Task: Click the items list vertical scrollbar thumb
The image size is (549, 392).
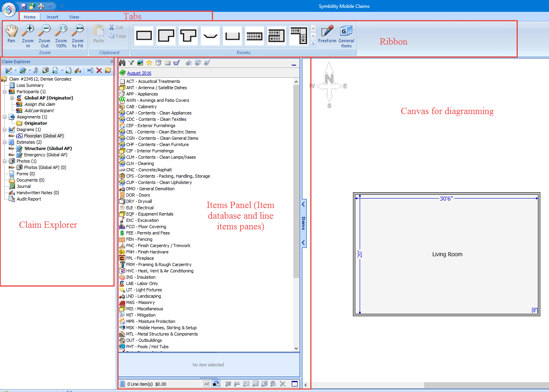Action: 296,181
